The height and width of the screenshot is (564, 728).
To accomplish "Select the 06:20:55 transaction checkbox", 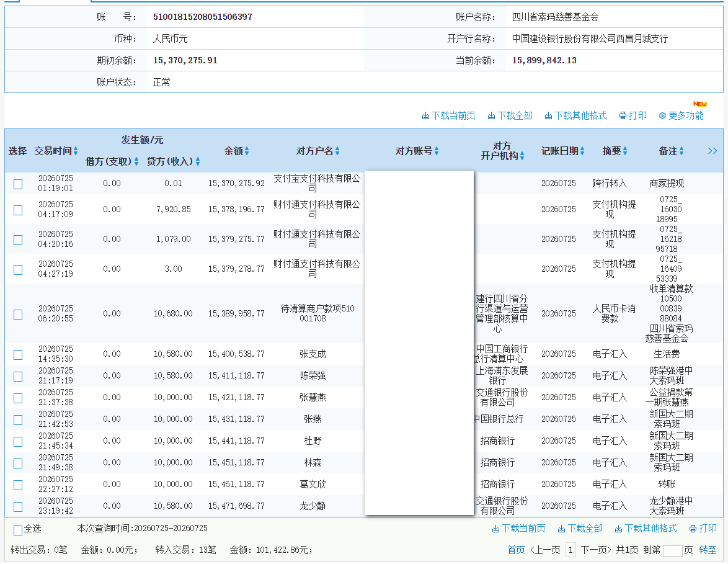I will [x=18, y=315].
